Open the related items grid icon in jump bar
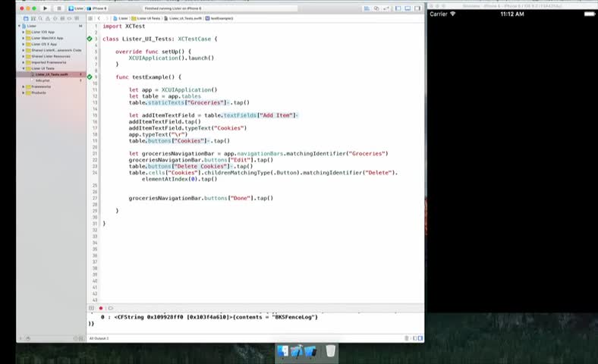The image size is (598, 364). click(90, 18)
